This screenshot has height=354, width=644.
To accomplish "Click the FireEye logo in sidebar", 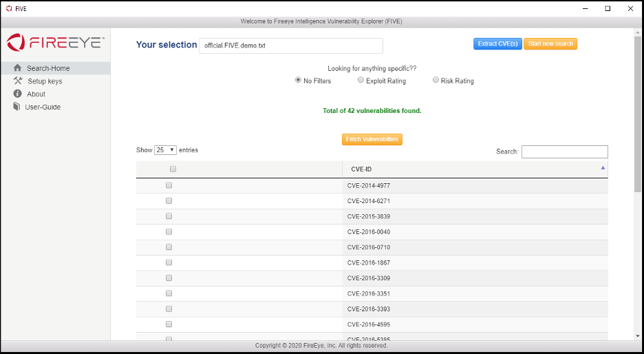I will point(55,43).
